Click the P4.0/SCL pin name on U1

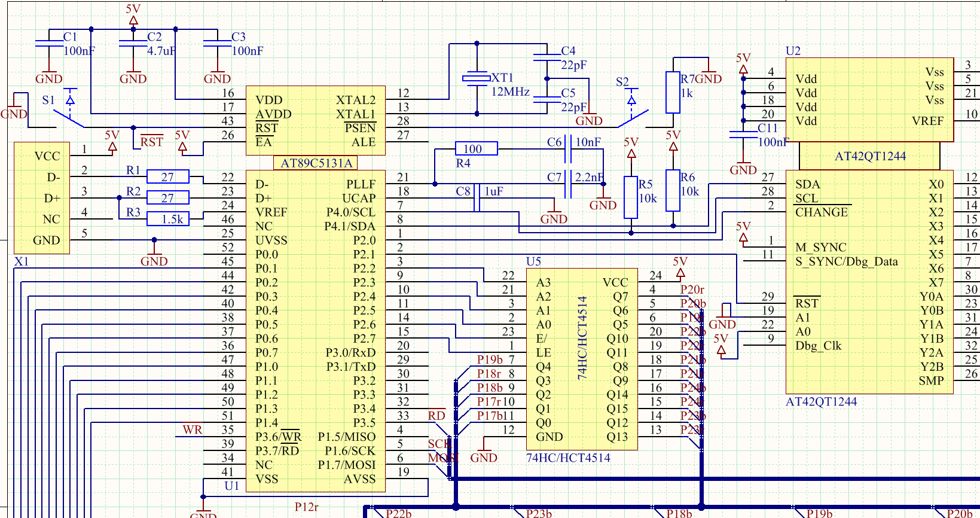point(351,212)
